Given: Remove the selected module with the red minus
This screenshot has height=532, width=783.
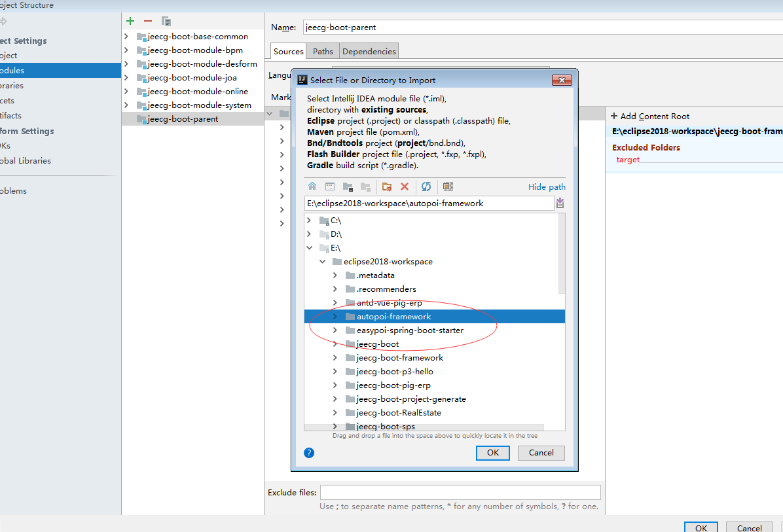Looking at the screenshot, I should point(148,21).
